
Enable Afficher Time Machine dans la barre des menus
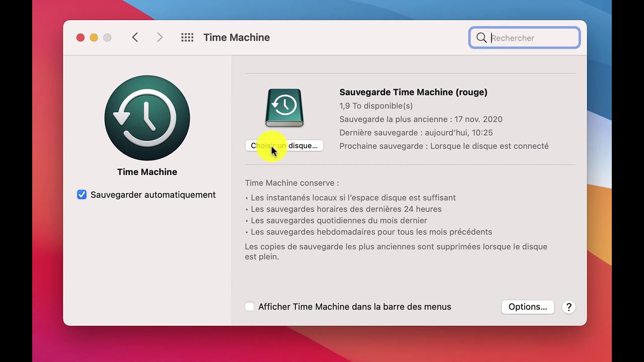pyautogui.click(x=250, y=307)
